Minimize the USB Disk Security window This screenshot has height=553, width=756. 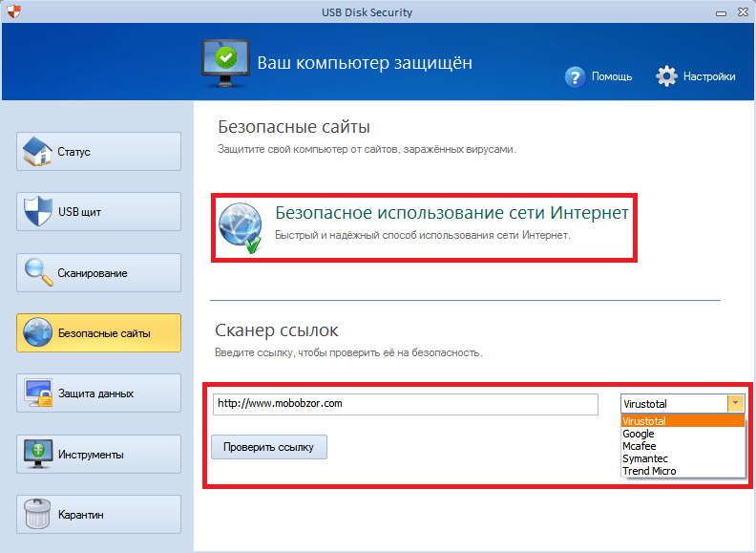pyautogui.click(x=722, y=13)
